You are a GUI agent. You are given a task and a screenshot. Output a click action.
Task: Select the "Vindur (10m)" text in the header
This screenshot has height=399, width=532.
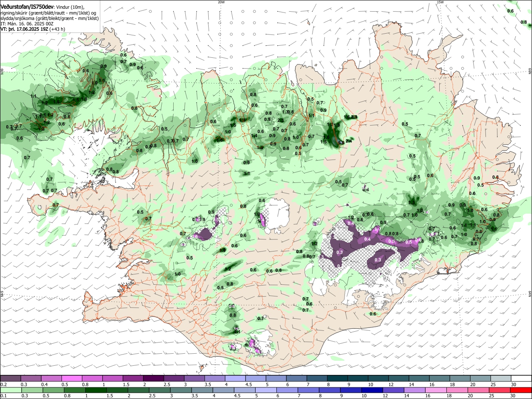click(x=70, y=7)
